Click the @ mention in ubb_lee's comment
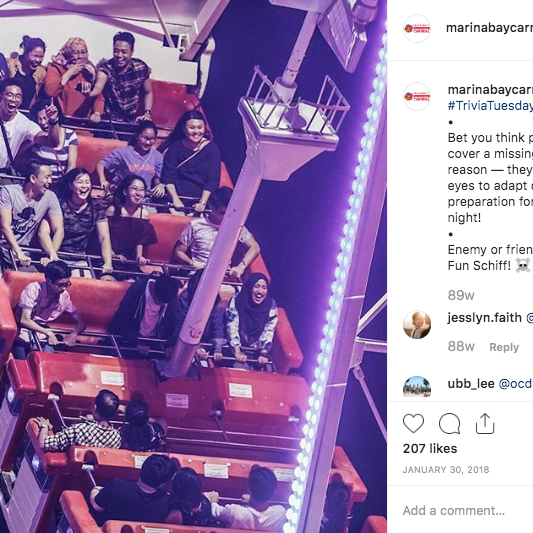The width and height of the screenshot is (533, 533). (x=516, y=384)
